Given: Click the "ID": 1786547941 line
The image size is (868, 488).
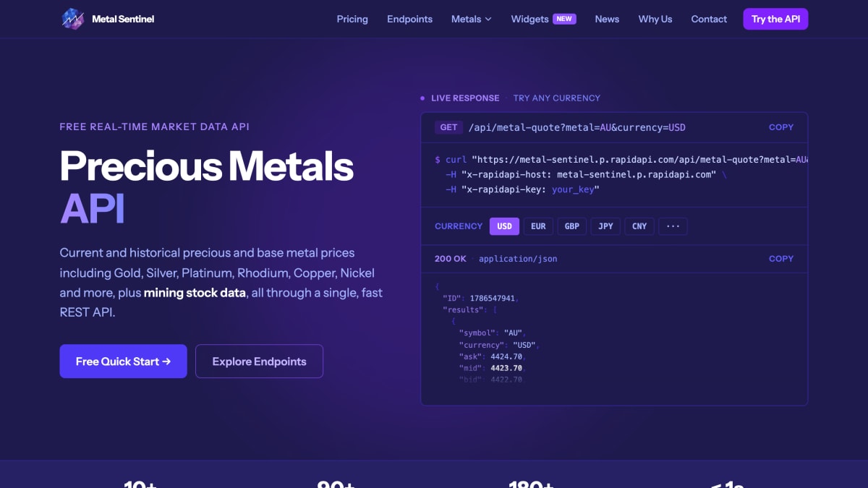Looking at the screenshot, I should pyautogui.click(x=481, y=298).
